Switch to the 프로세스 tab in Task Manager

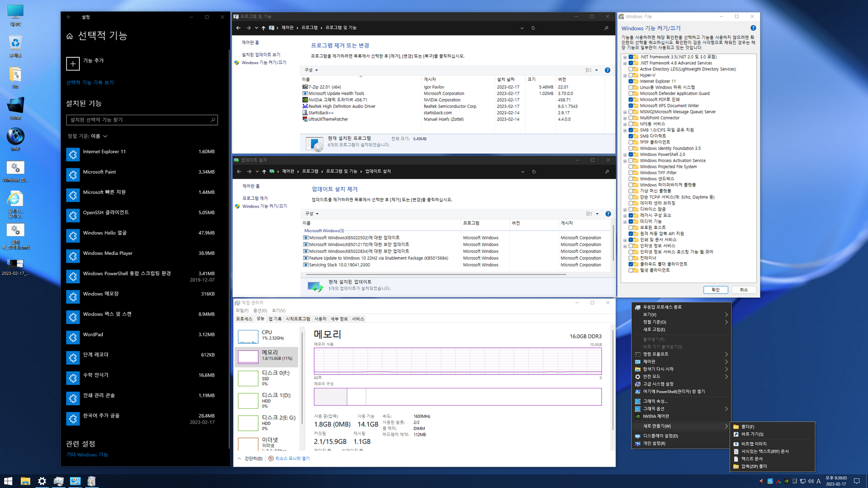(244, 319)
